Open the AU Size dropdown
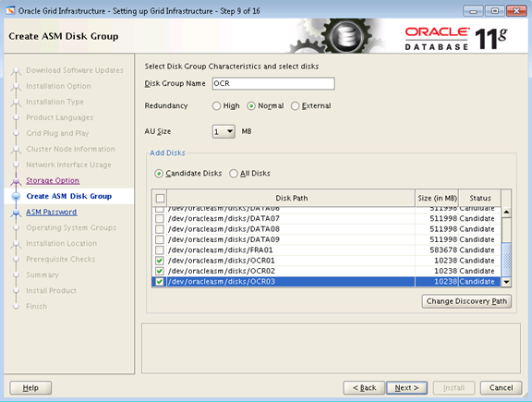This screenshot has width=532, height=402. point(224,131)
